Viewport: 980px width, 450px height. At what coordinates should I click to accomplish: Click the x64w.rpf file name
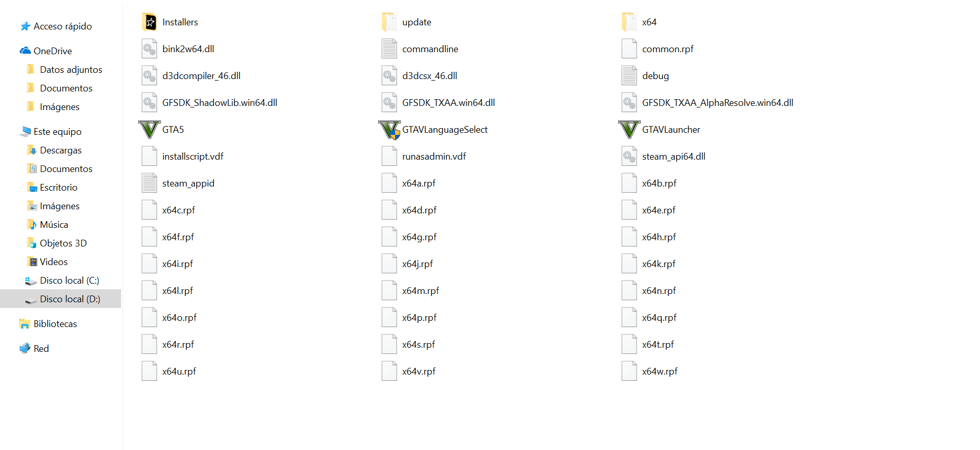(x=660, y=371)
